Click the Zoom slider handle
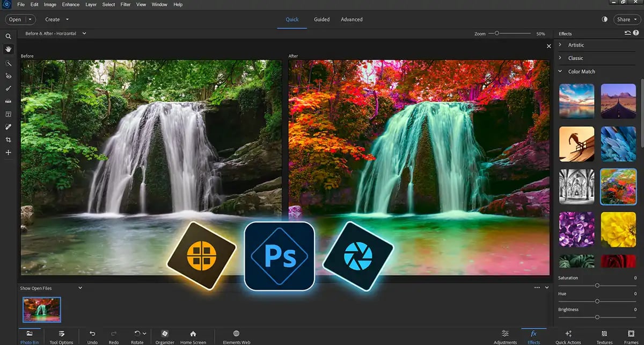Screen dimensions: 644x345 click(497, 33)
